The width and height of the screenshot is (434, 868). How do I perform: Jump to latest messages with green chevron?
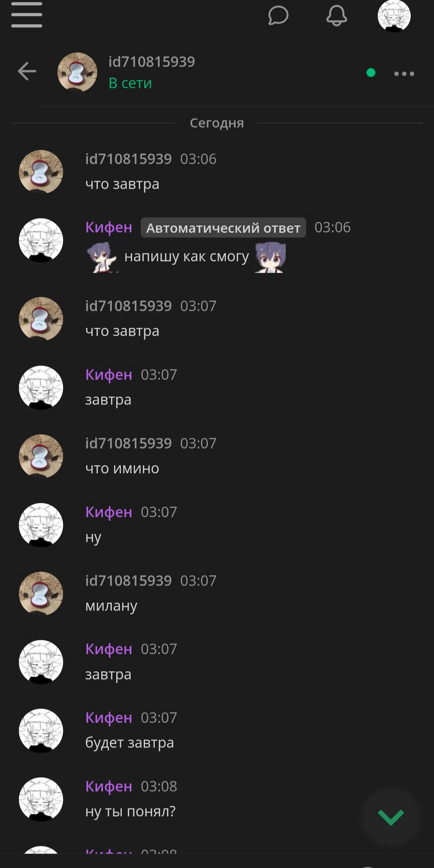391,817
